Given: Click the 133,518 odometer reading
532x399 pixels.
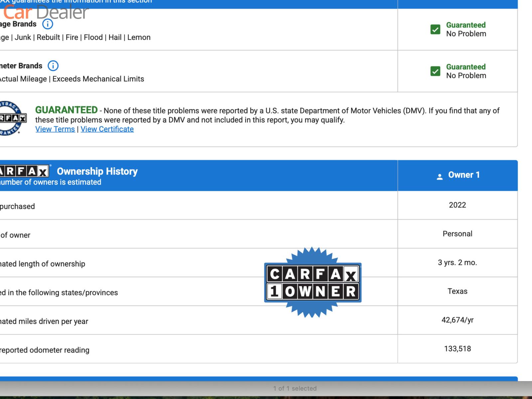Looking at the screenshot, I should (x=457, y=349).
